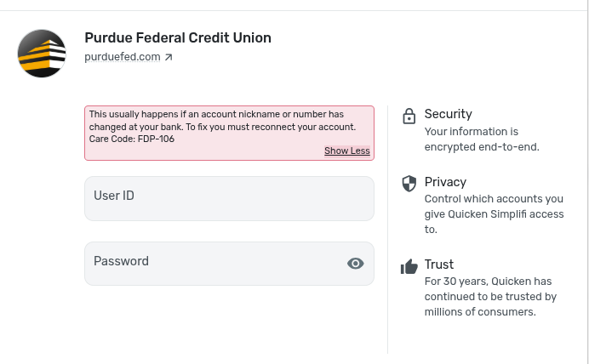Image resolution: width=589 pixels, height=364 pixels.
Task: Collapse the error message with Show Less
Action: click(x=346, y=151)
